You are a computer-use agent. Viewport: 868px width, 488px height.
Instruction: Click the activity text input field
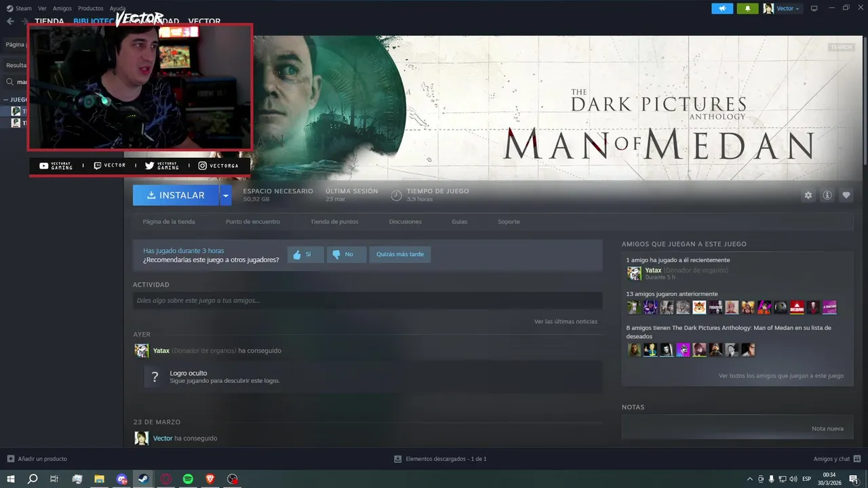coord(368,300)
